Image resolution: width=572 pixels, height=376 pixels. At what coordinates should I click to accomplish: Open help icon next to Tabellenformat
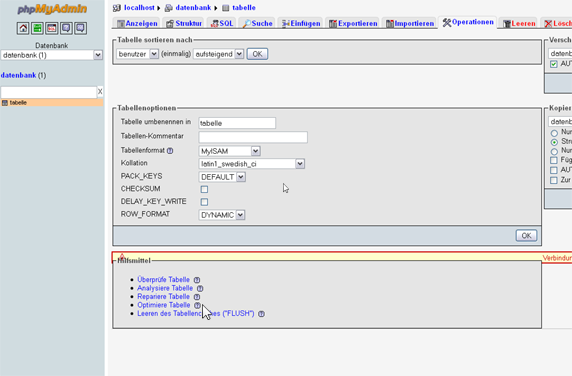pyautogui.click(x=170, y=151)
